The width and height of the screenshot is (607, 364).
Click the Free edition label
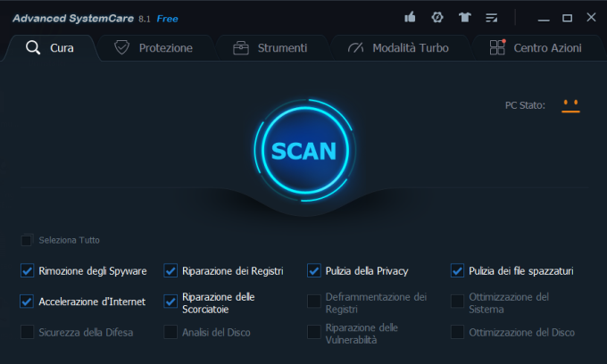click(167, 19)
